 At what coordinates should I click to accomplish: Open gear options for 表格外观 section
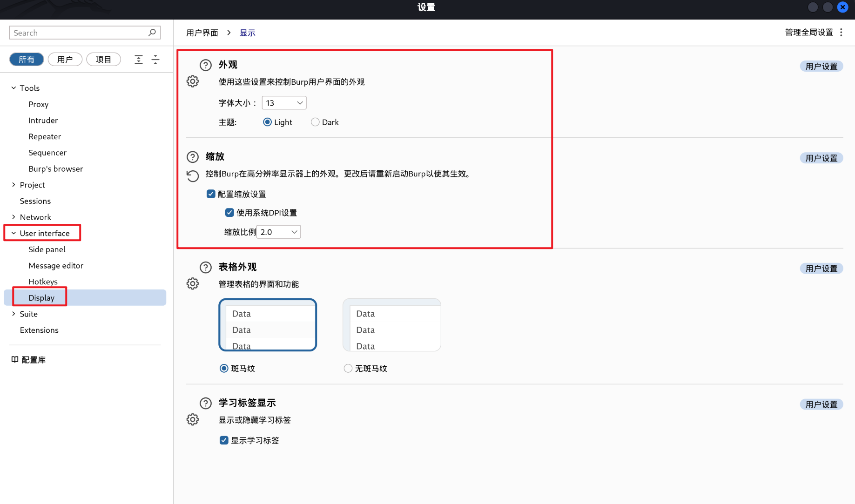point(193,284)
